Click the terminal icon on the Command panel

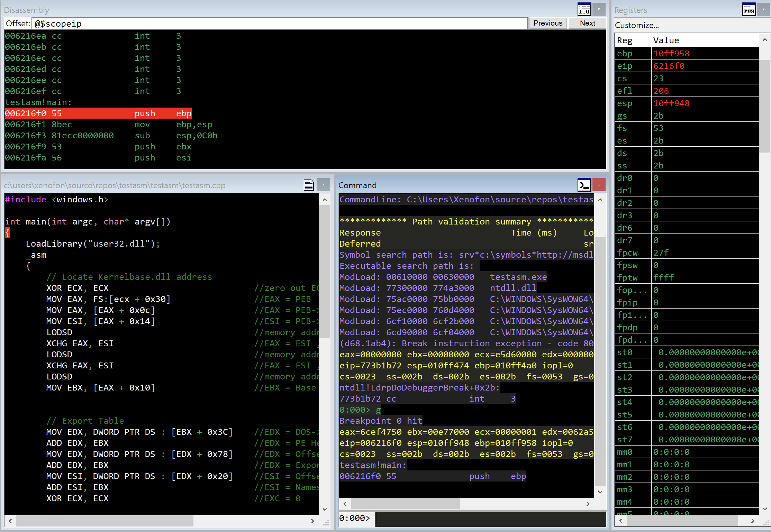tap(584, 185)
